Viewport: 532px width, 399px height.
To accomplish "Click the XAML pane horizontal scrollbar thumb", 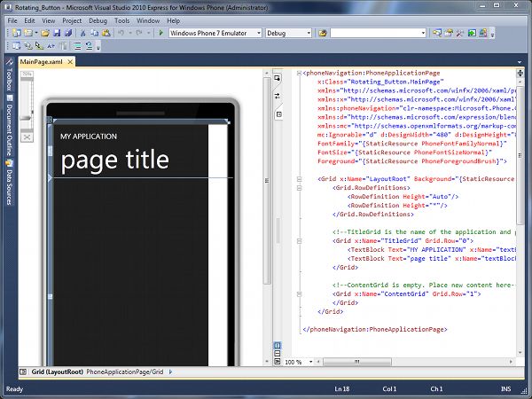I will (357, 362).
